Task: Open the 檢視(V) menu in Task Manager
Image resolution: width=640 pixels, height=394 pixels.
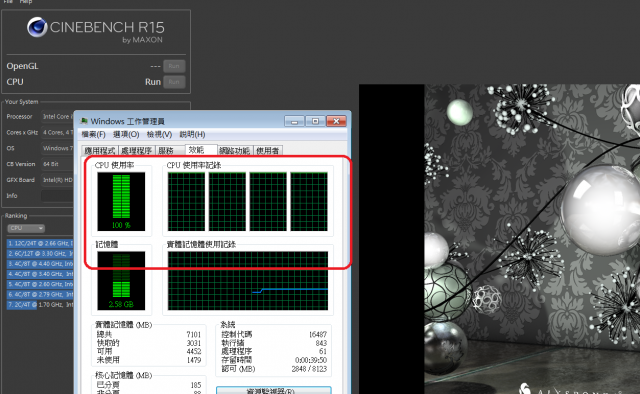Action: coord(159,134)
